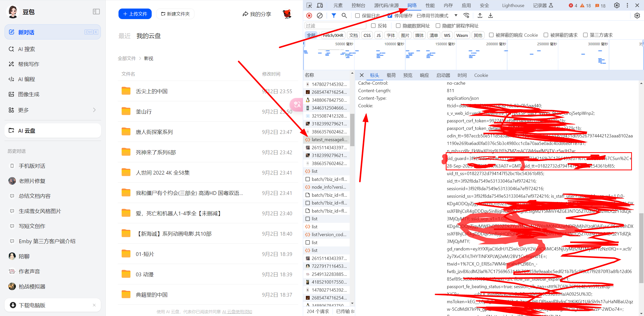The height and width of the screenshot is (316, 644).
Task: Open 枪战模拟器 conversation
Action: (53, 286)
